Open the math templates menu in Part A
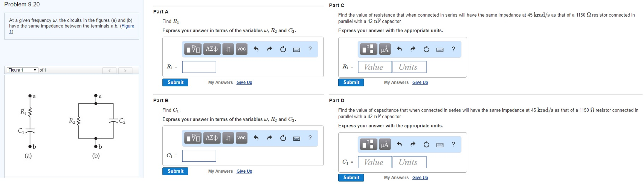 193,49
